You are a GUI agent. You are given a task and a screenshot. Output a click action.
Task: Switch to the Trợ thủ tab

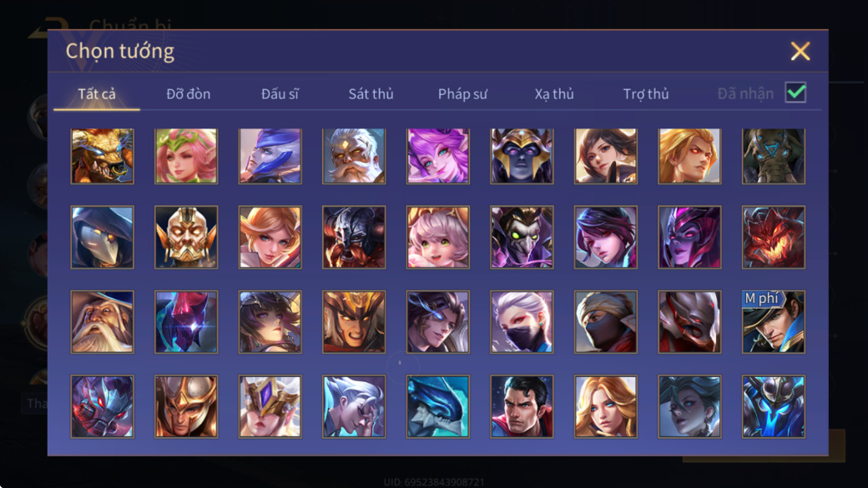[x=646, y=94]
